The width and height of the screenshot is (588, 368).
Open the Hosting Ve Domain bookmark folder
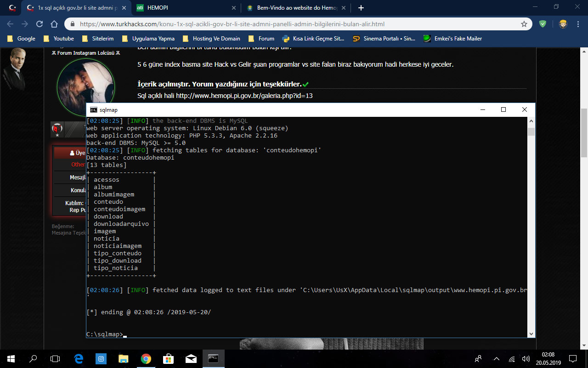(x=211, y=39)
